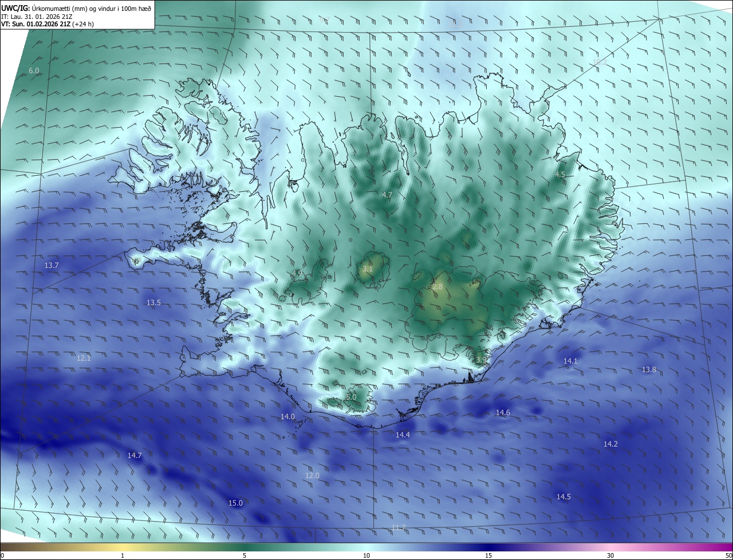Select the valid time line 'VT: Sun. 01.02.2026 21Z (+24 h)'
This screenshot has width=733, height=560.
pyautogui.click(x=48, y=24)
